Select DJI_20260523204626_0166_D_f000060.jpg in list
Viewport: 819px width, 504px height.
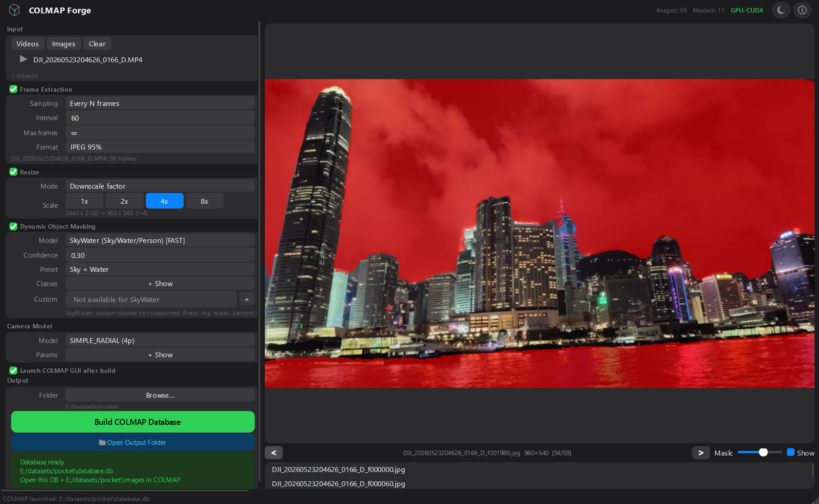click(x=539, y=484)
